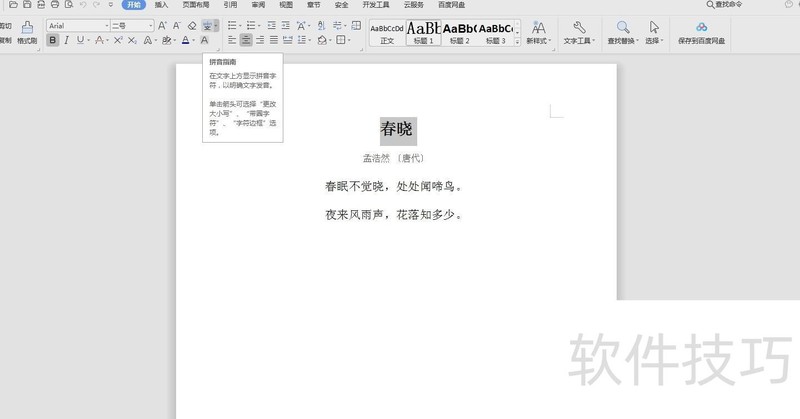This screenshot has height=419, width=800.
Task: Open the New Style (新样式) dropdown
Action: (x=539, y=32)
